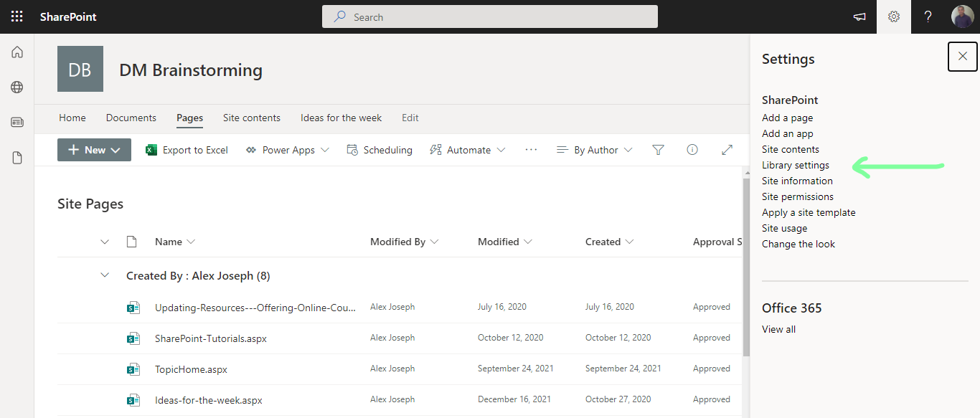
Task: Click the library details info icon
Action: 692,149
